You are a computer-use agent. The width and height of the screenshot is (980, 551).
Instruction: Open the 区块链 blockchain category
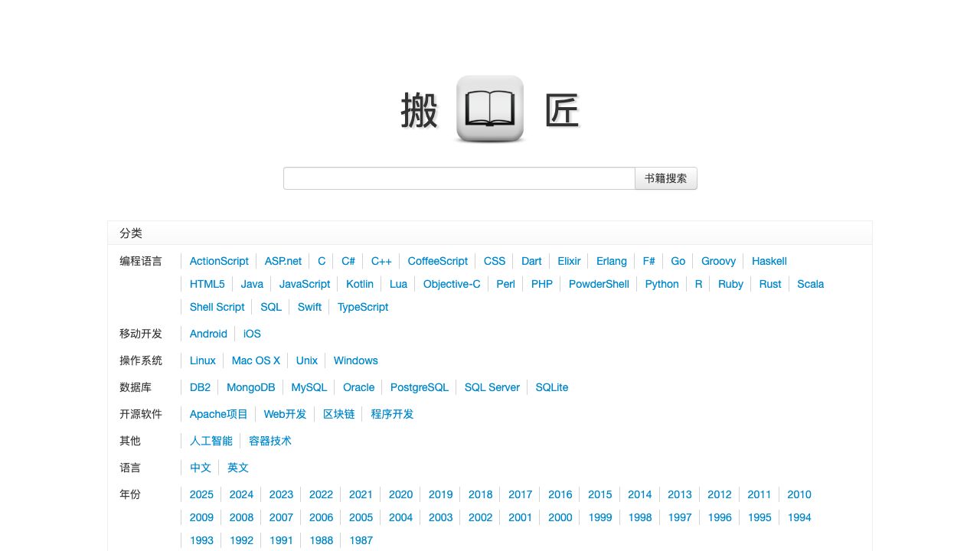[x=338, y=414]
